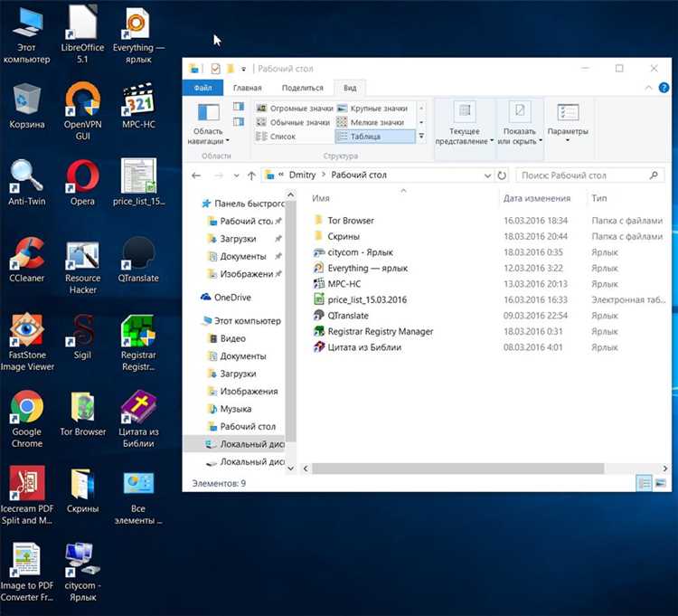Screen dimensions: 678x616
Task: Click the blue help question mark icon
Action: (664, 88)
